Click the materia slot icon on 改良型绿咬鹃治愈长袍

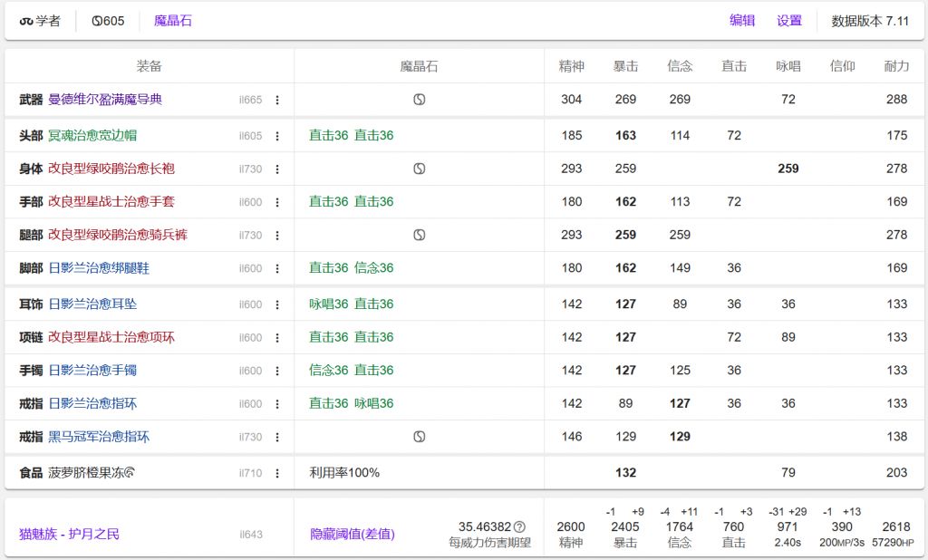click(419, 169)
